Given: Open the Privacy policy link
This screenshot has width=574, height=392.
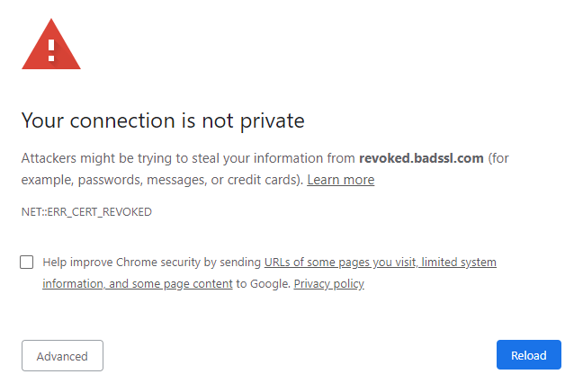Looking at the screenshot, I should (328, 284).
